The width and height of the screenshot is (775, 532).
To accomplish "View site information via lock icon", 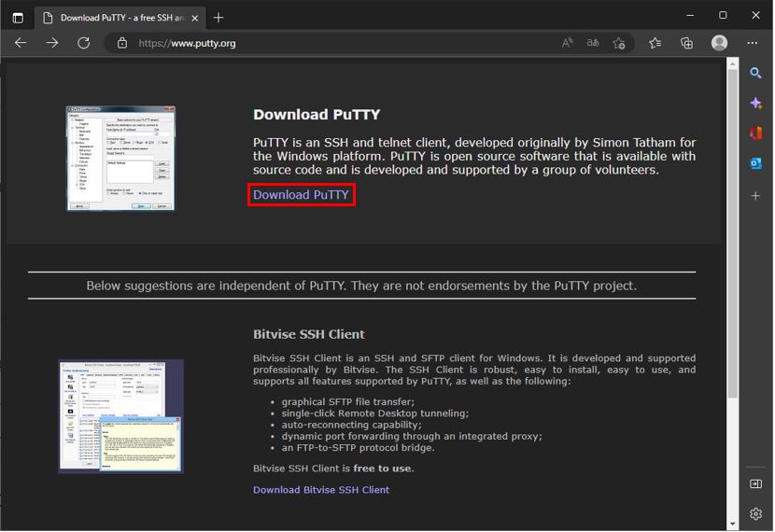I will pyautogui.click(x=121, y=43).
